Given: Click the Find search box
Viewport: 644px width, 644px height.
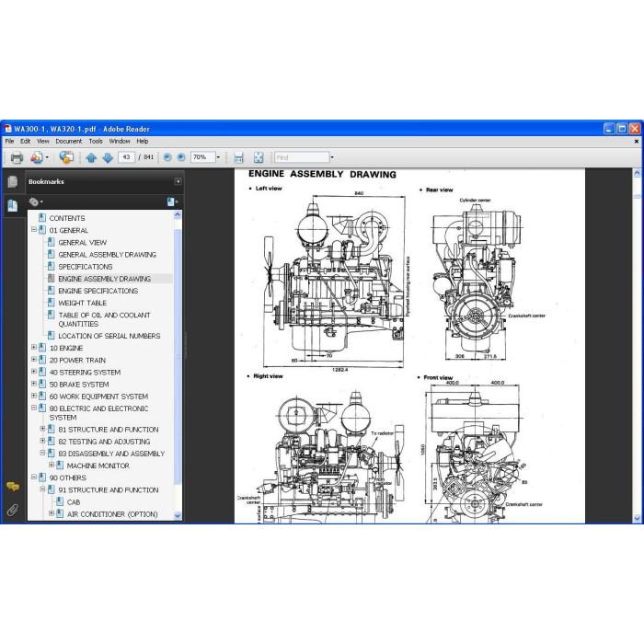Looking at the screenshot, I should click(302, 157).
